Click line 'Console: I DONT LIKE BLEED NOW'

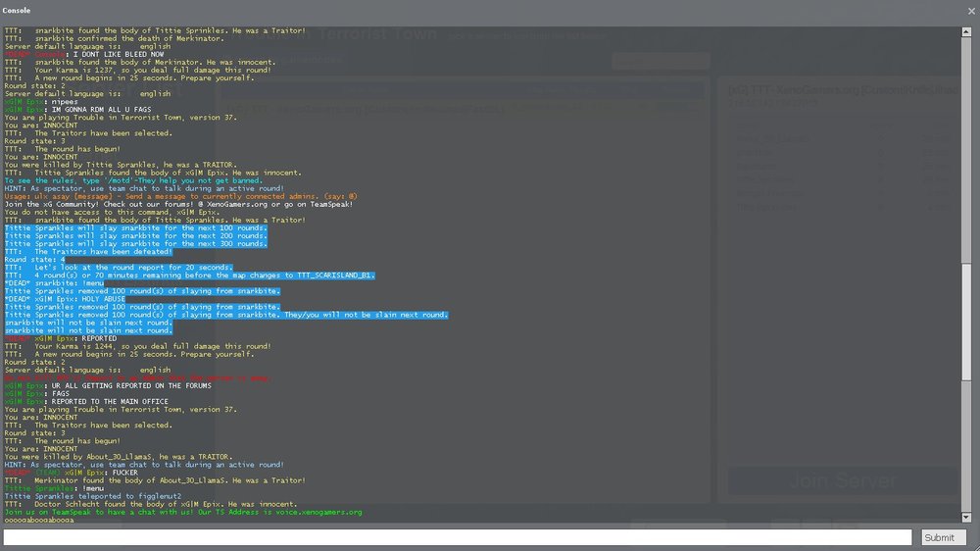[84, 54]
